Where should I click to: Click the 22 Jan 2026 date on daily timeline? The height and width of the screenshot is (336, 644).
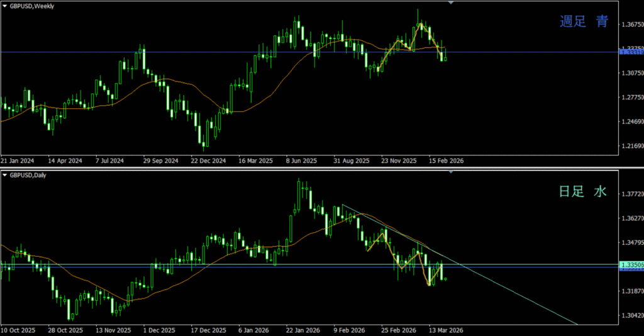pos(301,330)
